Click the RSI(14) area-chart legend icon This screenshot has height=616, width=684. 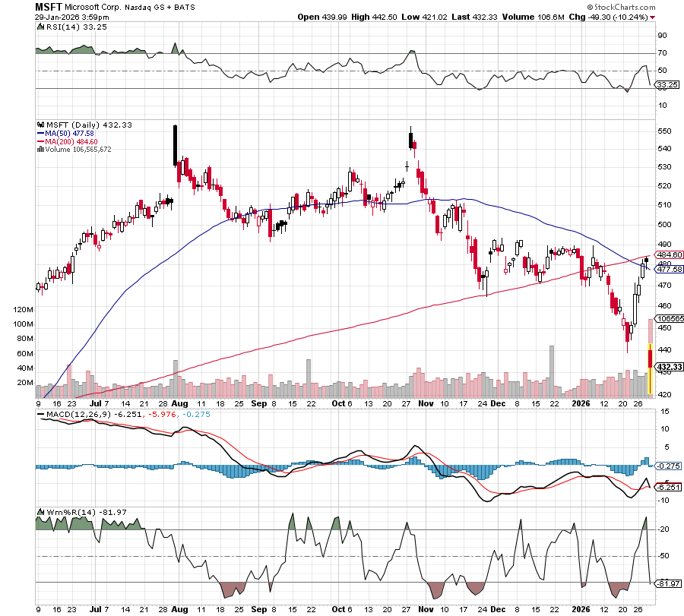40,27
